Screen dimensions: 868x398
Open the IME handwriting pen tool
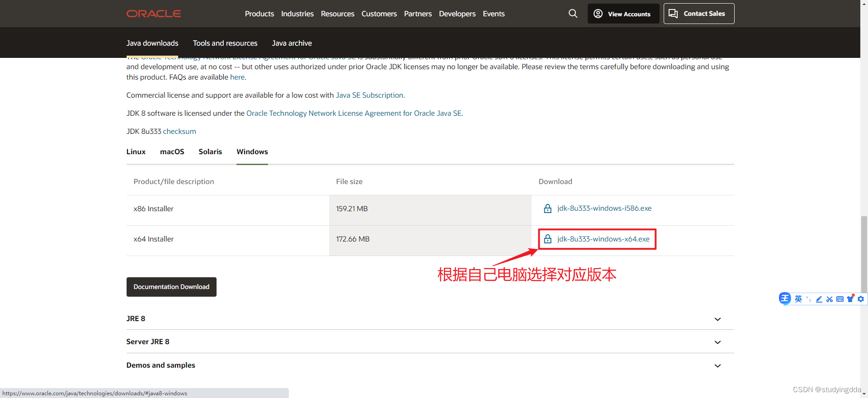coord(819,299)
